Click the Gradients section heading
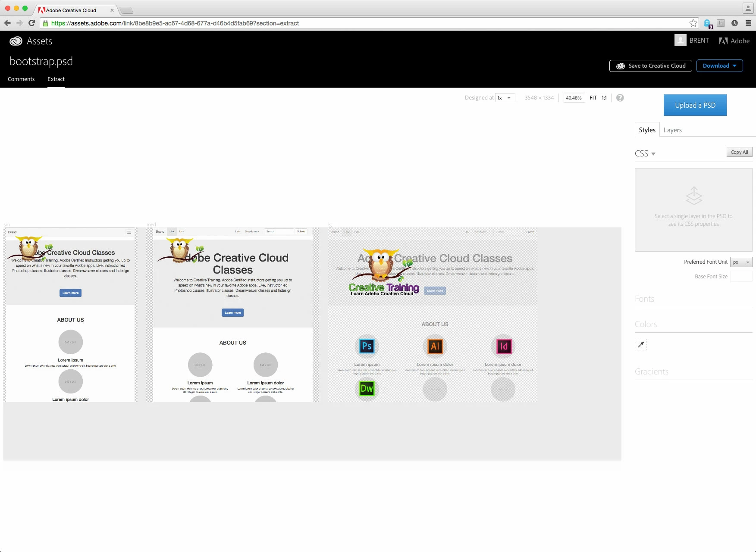756x552 pixels. tap(651, 371)
